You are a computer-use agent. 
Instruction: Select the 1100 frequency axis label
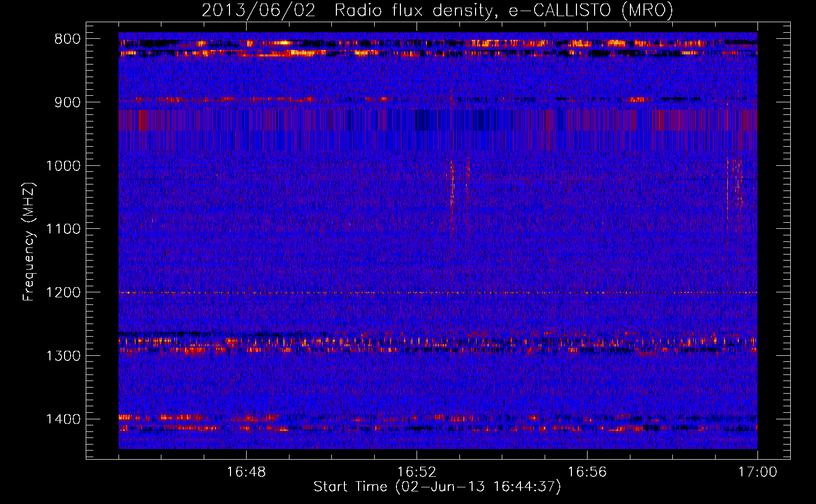coord(63,229)
